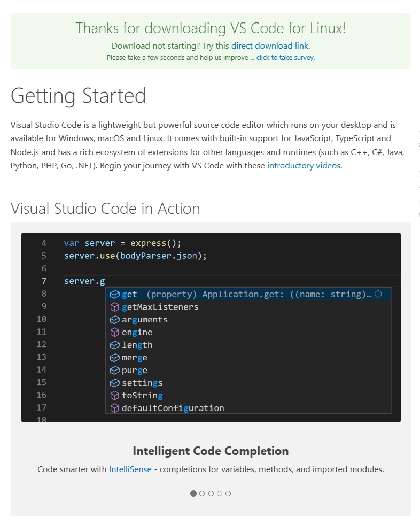Click the 'Getting Started' heading
Screen dimensions: 420x524
(78, 96)
